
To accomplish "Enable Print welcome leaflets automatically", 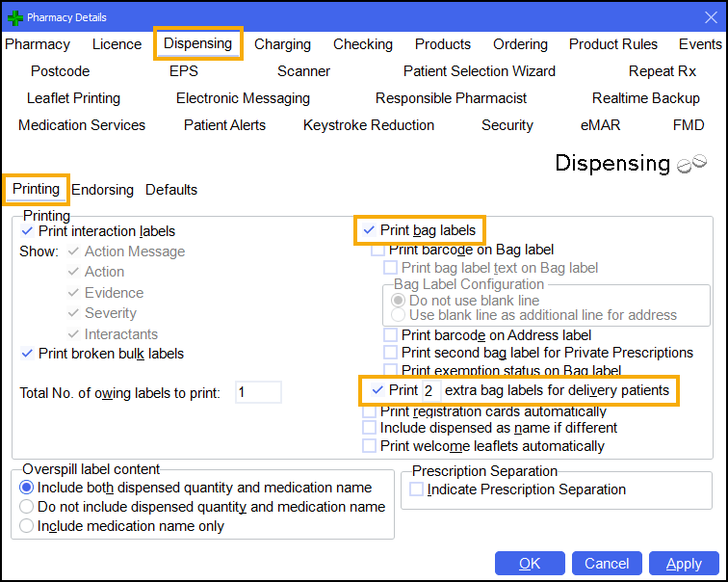I will coord(370,446).
